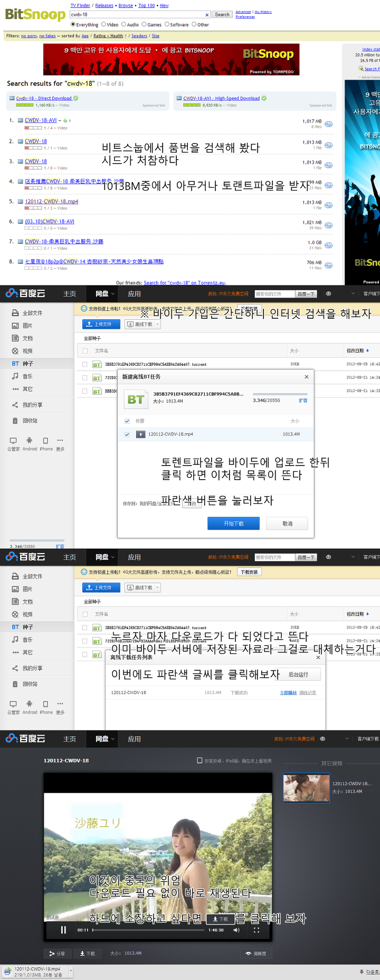Click the 更多 dots icon in the 离线下载任务列表 screen
This screenshot has width=380, height=980.
(x=60, y=703)
